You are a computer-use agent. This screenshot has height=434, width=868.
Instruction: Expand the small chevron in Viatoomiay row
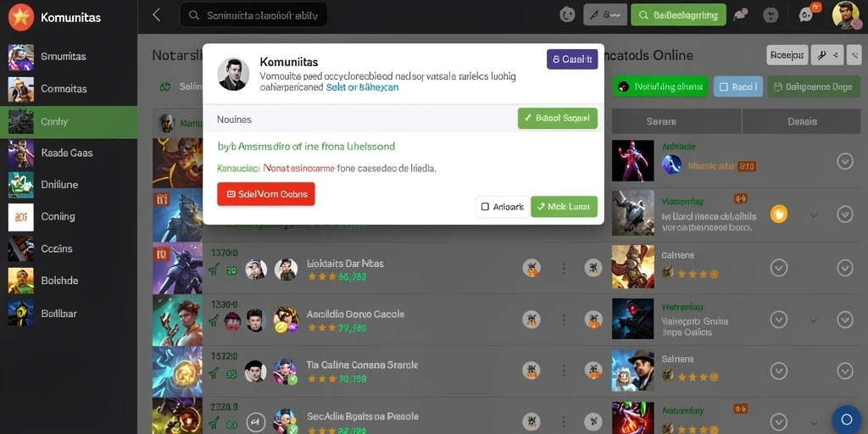click(x=813, y=214)
